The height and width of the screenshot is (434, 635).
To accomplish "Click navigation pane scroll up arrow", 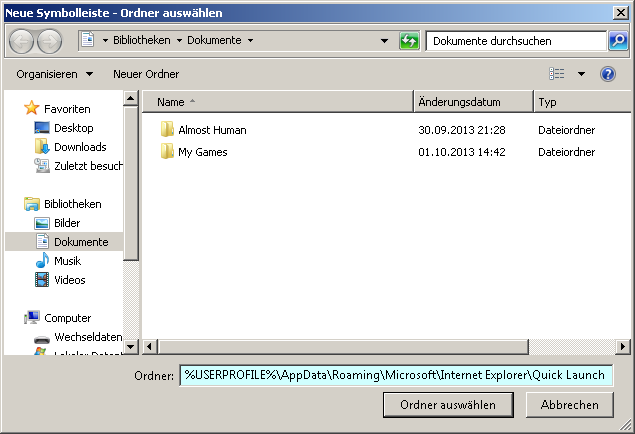I will [x=130, y=98].
